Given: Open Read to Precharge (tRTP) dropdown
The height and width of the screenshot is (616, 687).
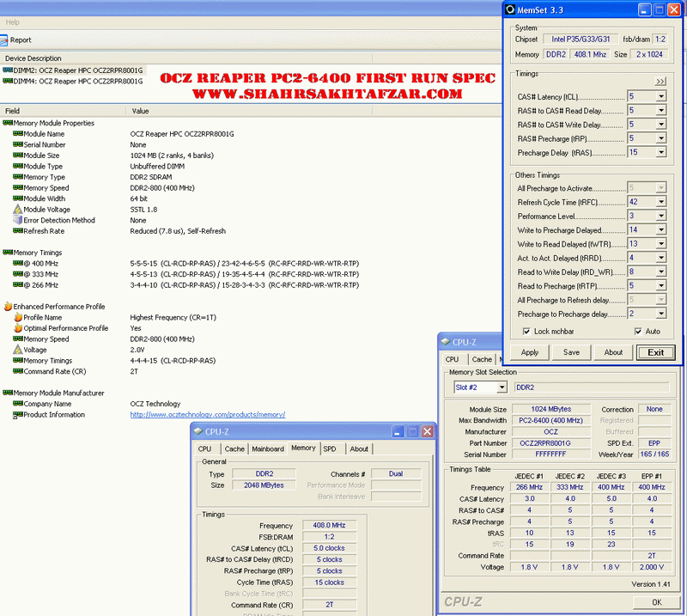Looking at the screenshot, I should 661,286.
